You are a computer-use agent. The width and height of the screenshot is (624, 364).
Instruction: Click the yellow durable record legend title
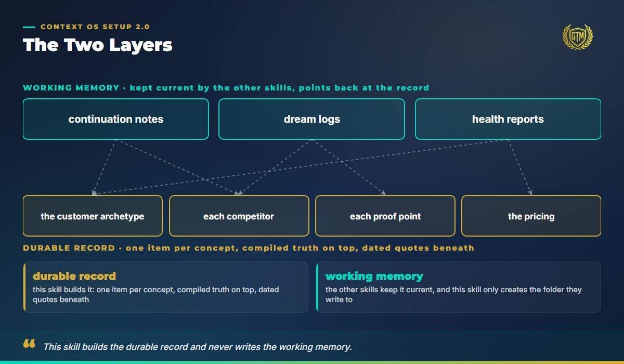[x=74, y=276]
